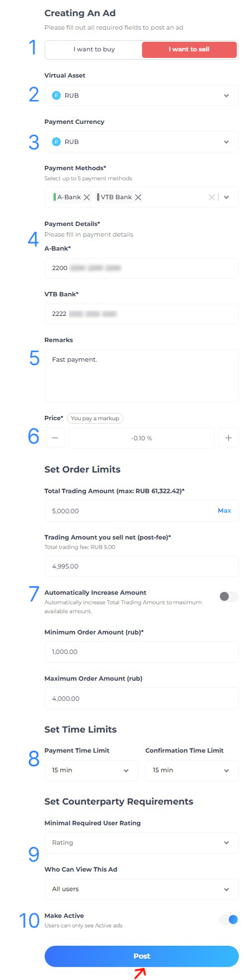Click the RUB icon in Virtual Asset
Viewport: 246px width, 980px height.
coord(56,95)
